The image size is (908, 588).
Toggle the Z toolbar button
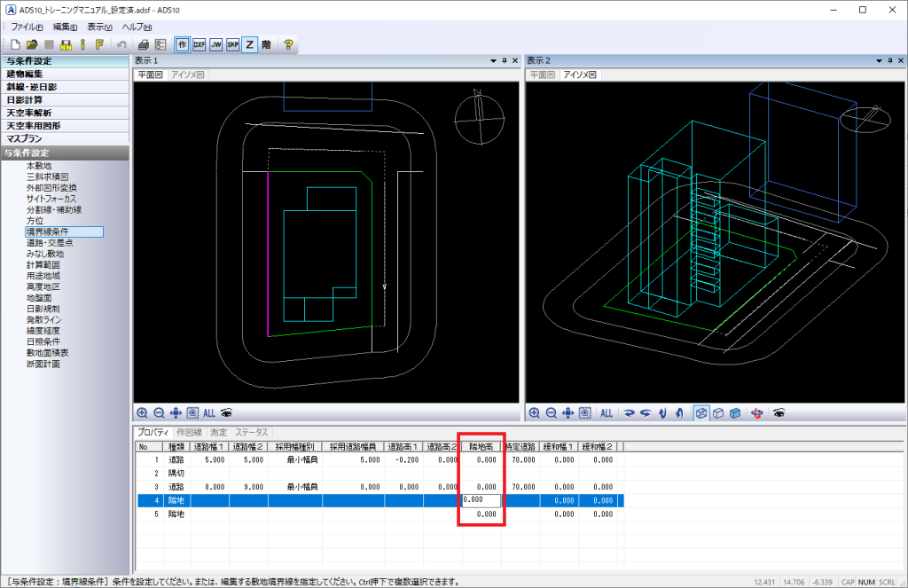click(x=249, y=44)
